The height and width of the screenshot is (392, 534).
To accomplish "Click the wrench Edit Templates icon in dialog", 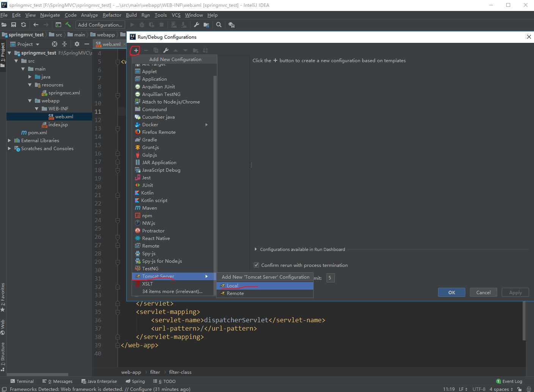I will [x=166, y=50].
